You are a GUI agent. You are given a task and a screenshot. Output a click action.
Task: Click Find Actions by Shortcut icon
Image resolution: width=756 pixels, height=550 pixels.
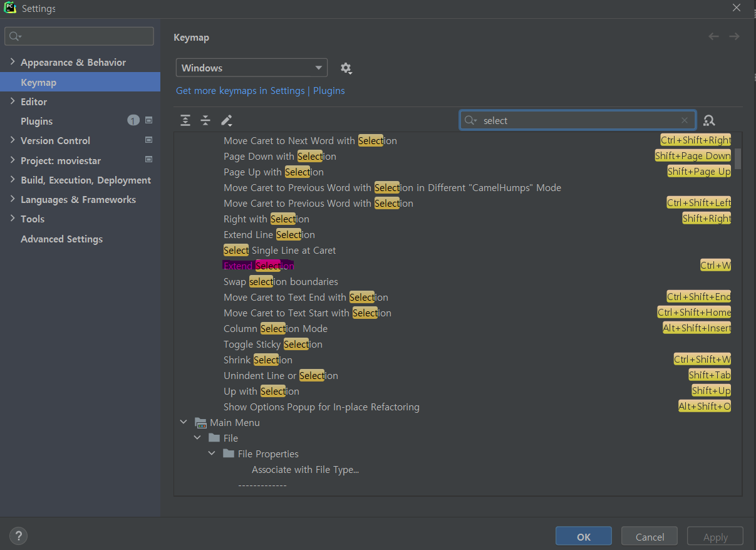(x=709, y=121)
